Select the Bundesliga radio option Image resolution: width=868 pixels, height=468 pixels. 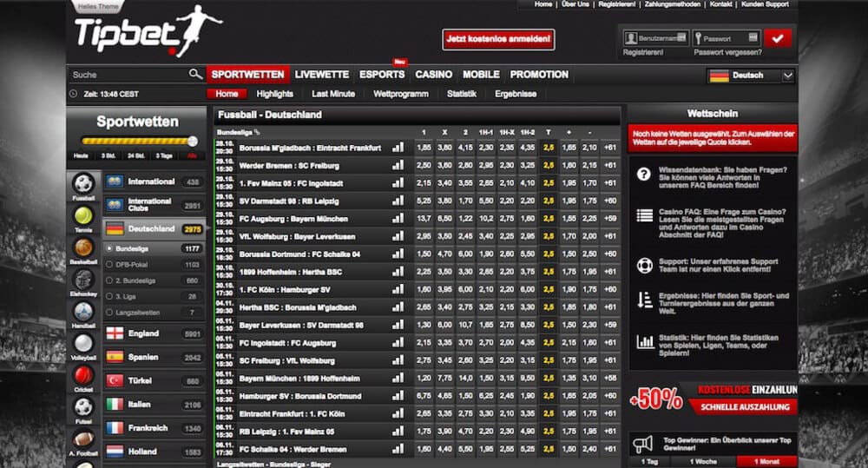coord(109,248)
